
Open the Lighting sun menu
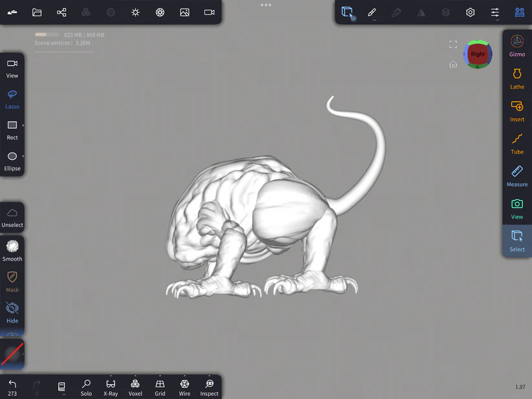[x=135, y=12]
